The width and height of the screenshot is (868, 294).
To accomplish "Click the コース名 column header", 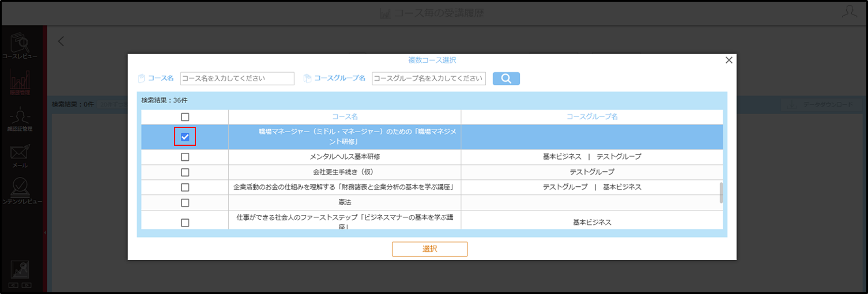I will [x=345, y=117].
